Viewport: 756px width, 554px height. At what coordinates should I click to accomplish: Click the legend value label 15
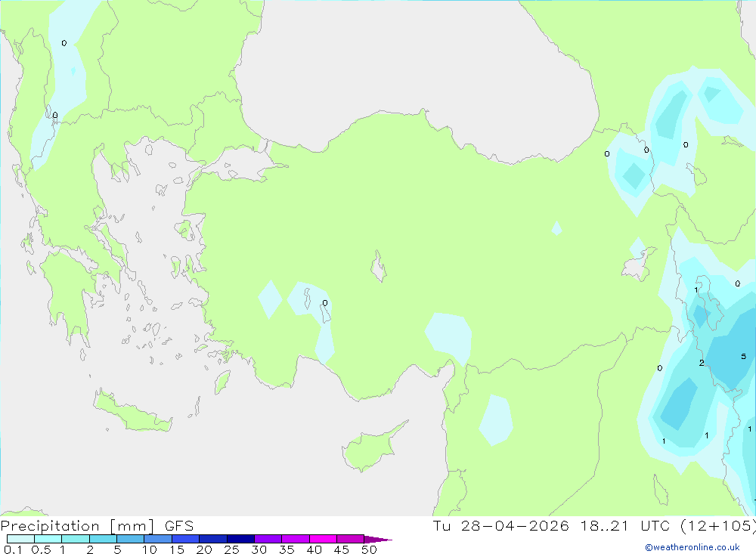177,549
